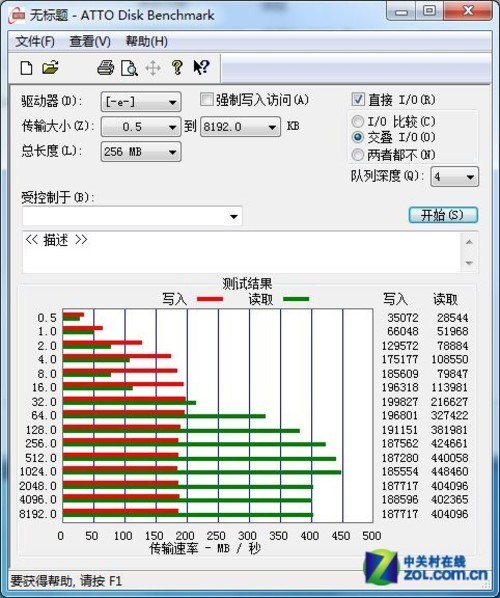Click the context help pointer icon

201,68
